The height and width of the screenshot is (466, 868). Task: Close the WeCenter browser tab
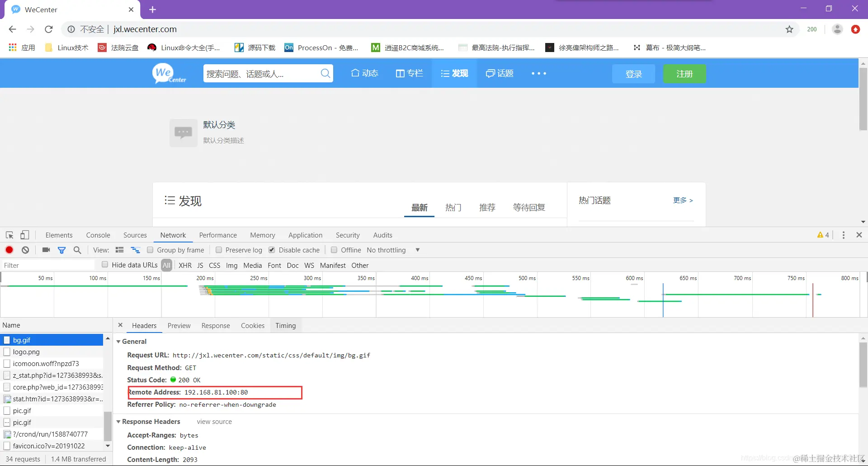pyautogui.click(x=131, y=10)
